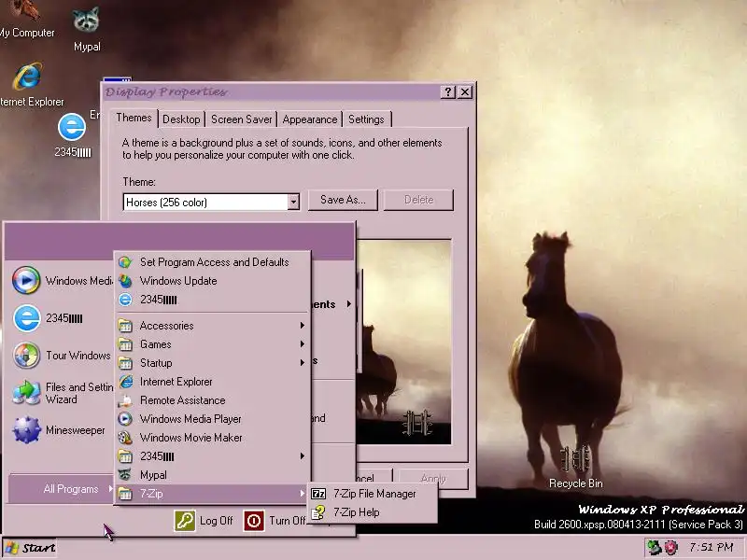
Task: Click the All Programs label
Action: [71, 489]
